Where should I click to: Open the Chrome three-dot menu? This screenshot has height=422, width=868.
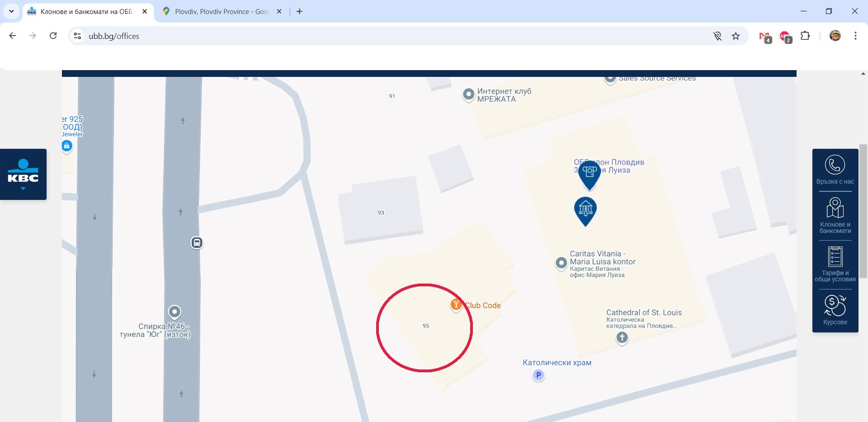pyautogui.click(x=855, y=36)
